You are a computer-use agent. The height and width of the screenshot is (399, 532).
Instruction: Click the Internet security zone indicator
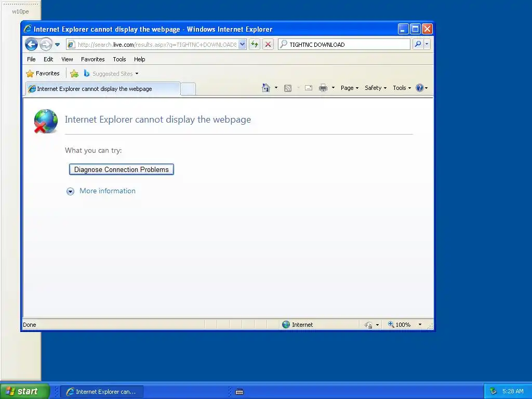click(298, 325)
